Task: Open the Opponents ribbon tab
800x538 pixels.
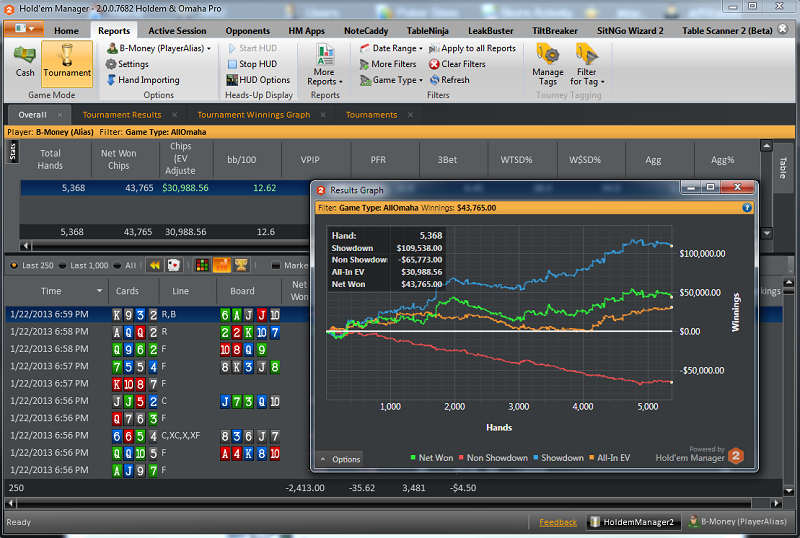Action: tap(247, 31)
